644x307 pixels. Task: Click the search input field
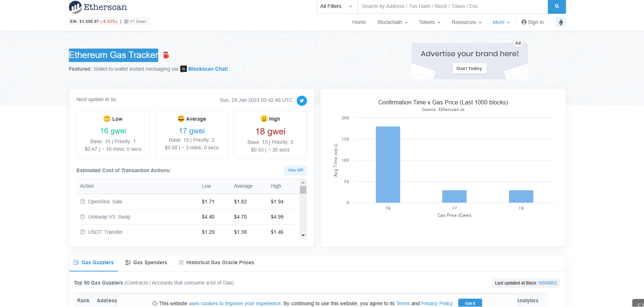click(453, 6)
